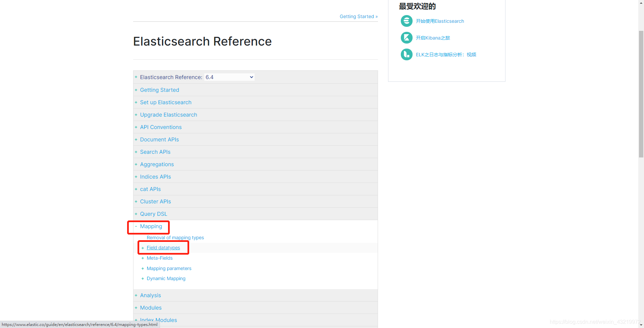Expand Indices APIs plus sign
The height and width of the screenshot is (328, 644).
[x=136, y=177]
